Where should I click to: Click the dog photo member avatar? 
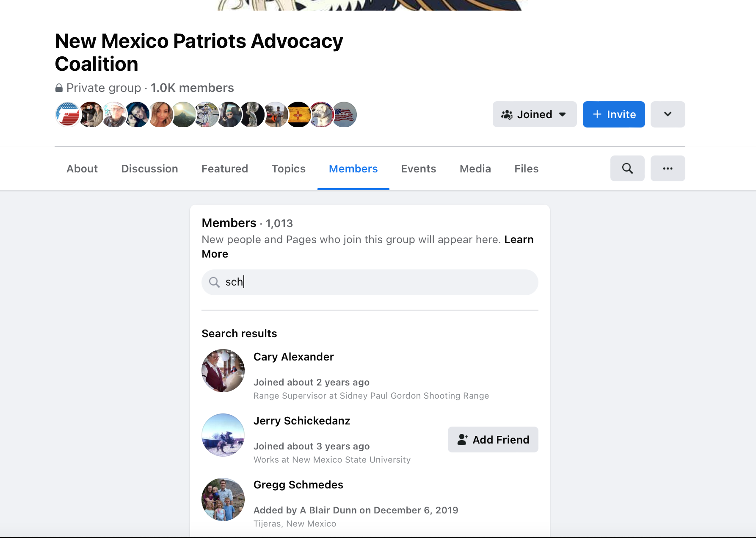point(321,114)
